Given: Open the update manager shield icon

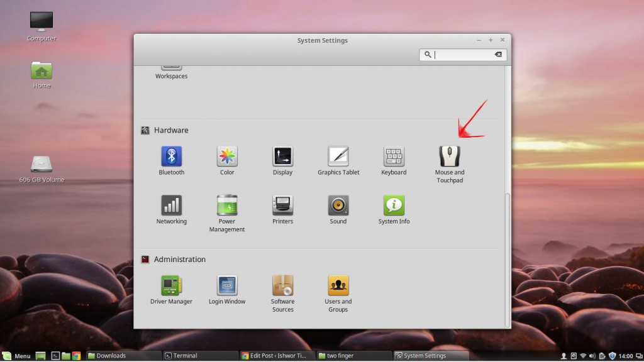Looking at the screenshot, I should click(x=612, y=356).
